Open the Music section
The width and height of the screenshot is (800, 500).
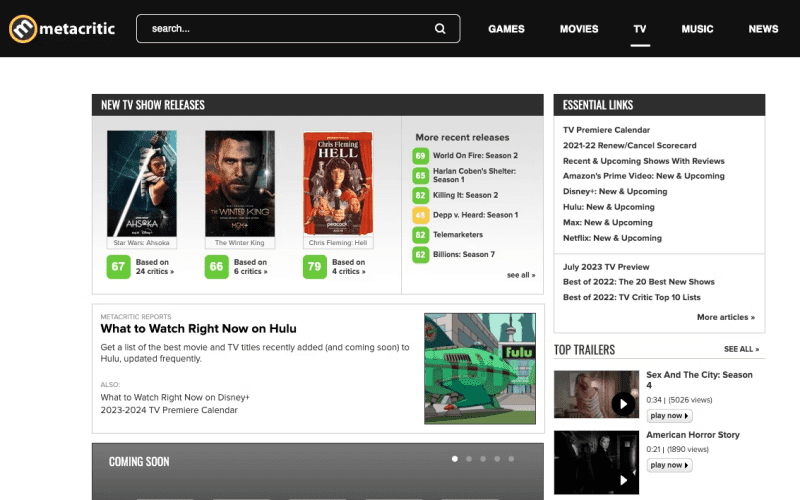(697, 29)
